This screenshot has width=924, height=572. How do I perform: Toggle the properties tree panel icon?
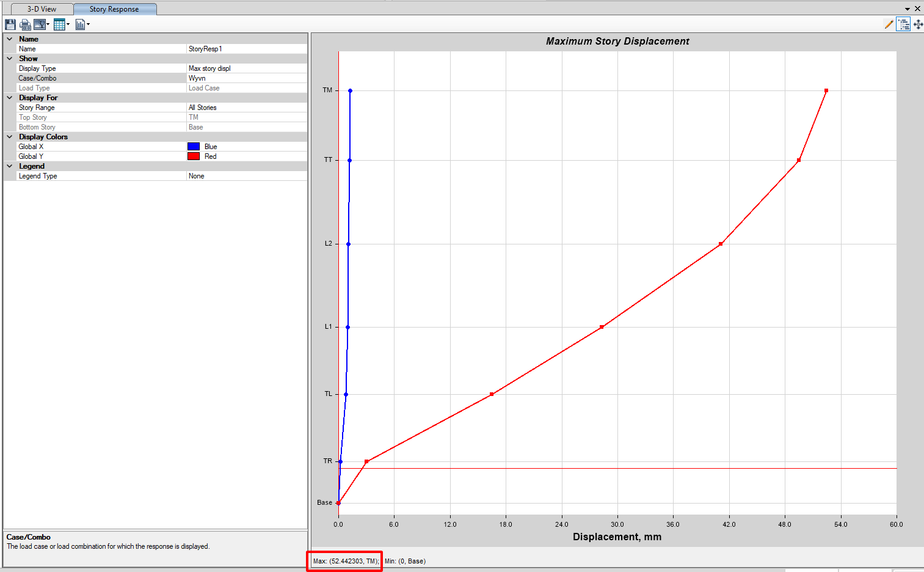(x=904, y=24)
